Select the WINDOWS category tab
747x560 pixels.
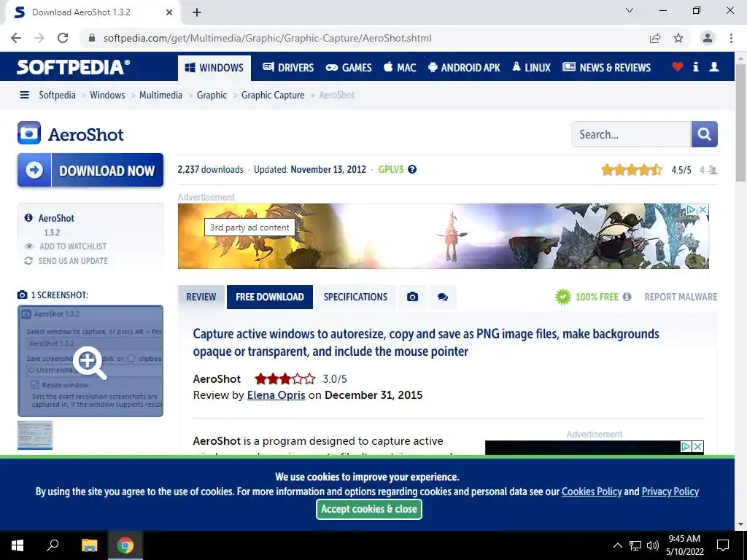pyautogui.click(x=214, y=68)
